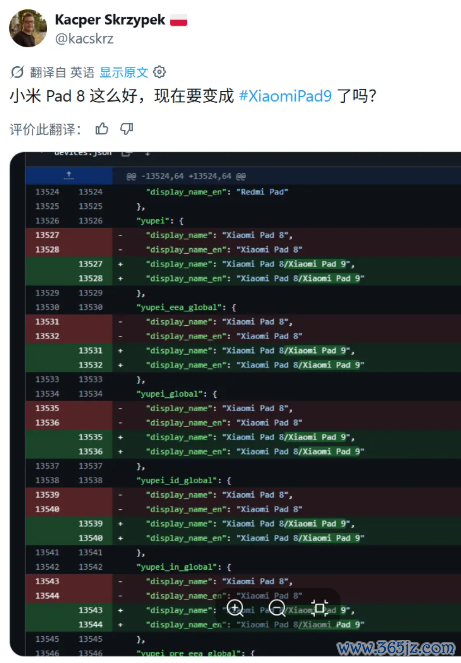The width and height of the screenshot is (461, 663).
Task: Click added line number 13528
Action: (91, 278)
